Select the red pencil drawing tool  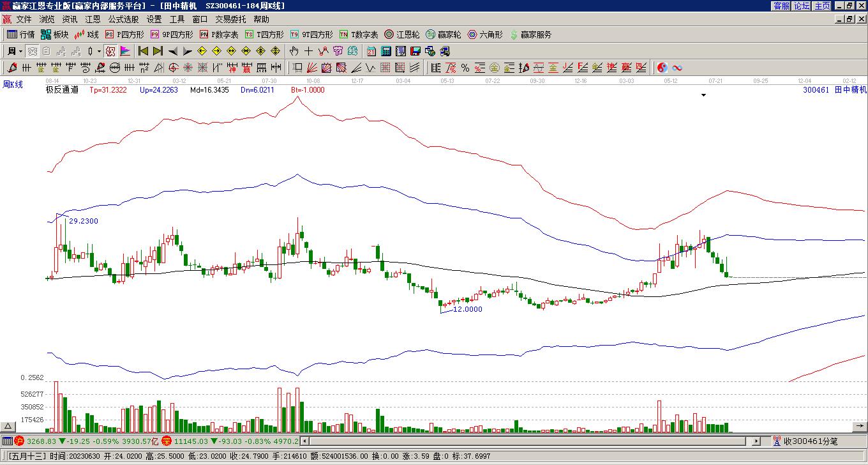(x=12, y=68)
